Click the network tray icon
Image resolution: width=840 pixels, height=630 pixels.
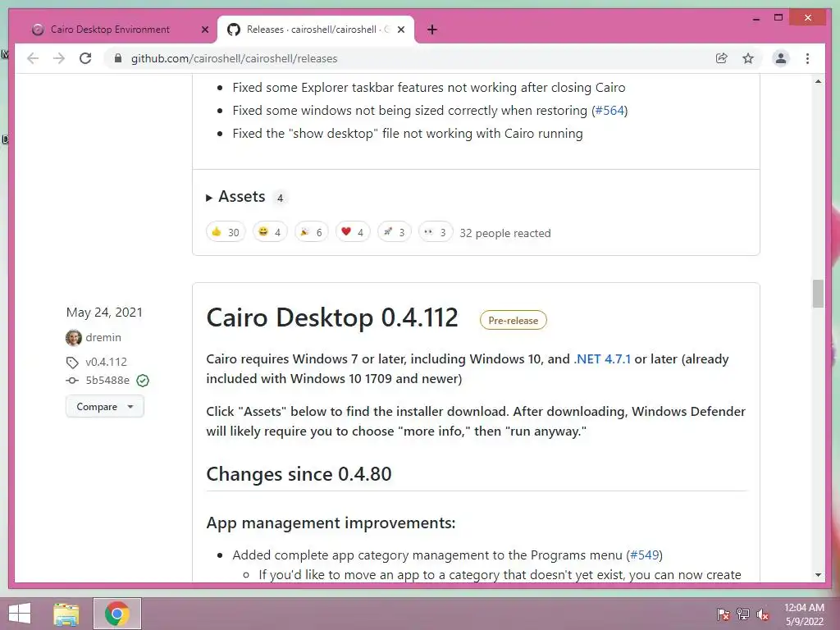(x=743, y=614)
